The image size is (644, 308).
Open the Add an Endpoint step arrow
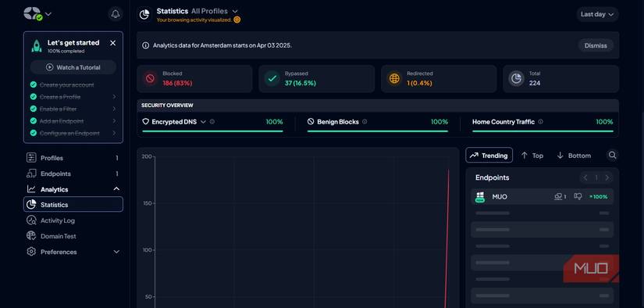tap(114, 121)
